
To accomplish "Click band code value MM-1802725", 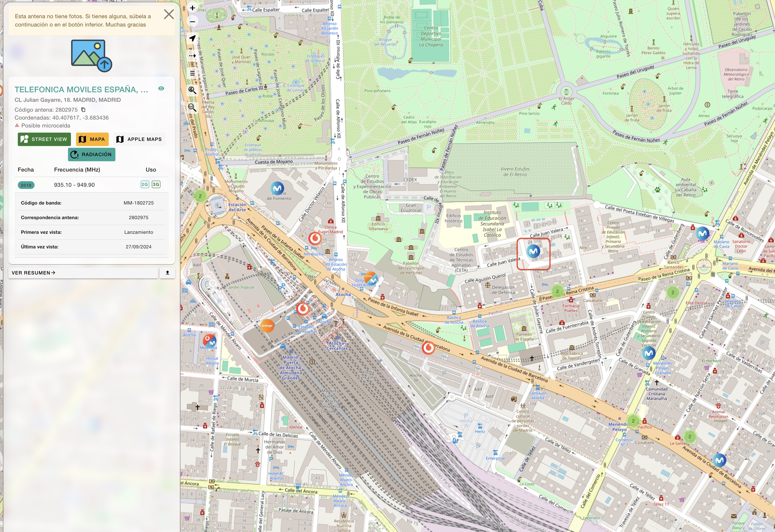I will tap(138, 203).
